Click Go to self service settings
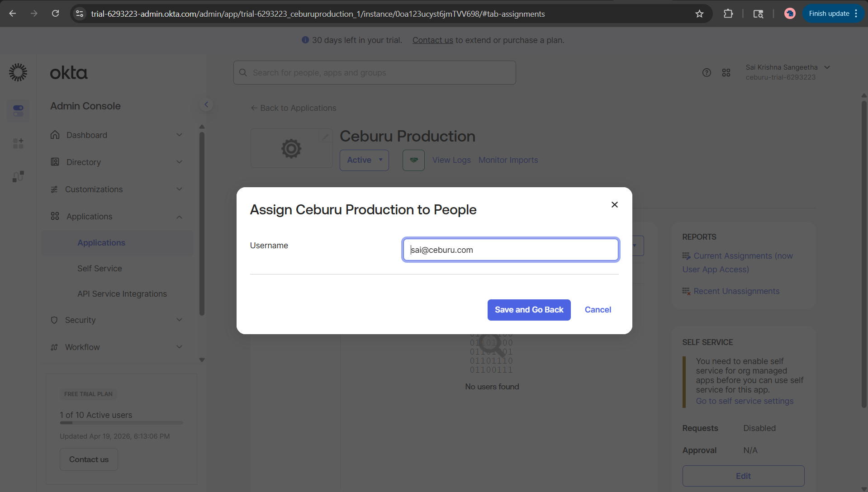Image resolution: width=868 pixels, height=492 pixels. 745,401
